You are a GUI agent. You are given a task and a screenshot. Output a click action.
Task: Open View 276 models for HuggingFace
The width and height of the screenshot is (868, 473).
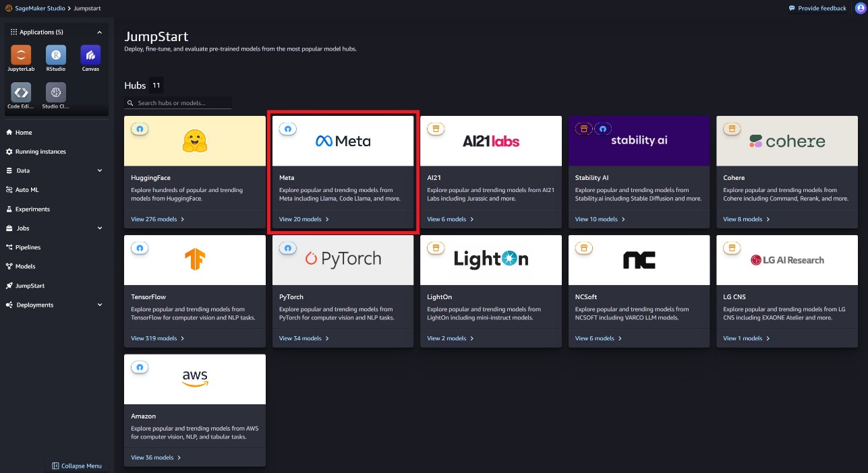click(158, 219)
